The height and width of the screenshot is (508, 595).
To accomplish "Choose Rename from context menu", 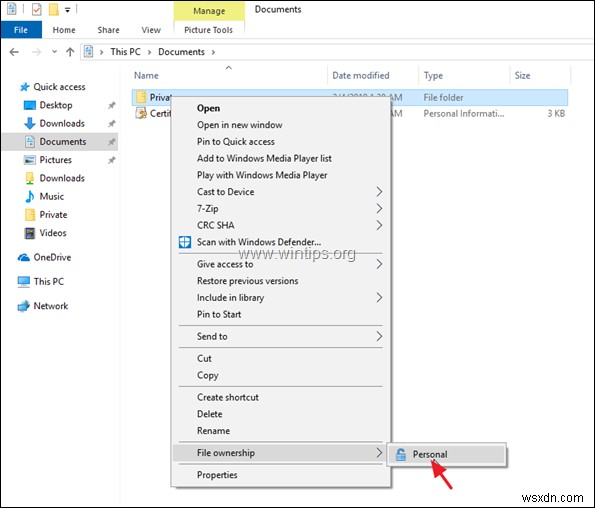I will [281, 431].
